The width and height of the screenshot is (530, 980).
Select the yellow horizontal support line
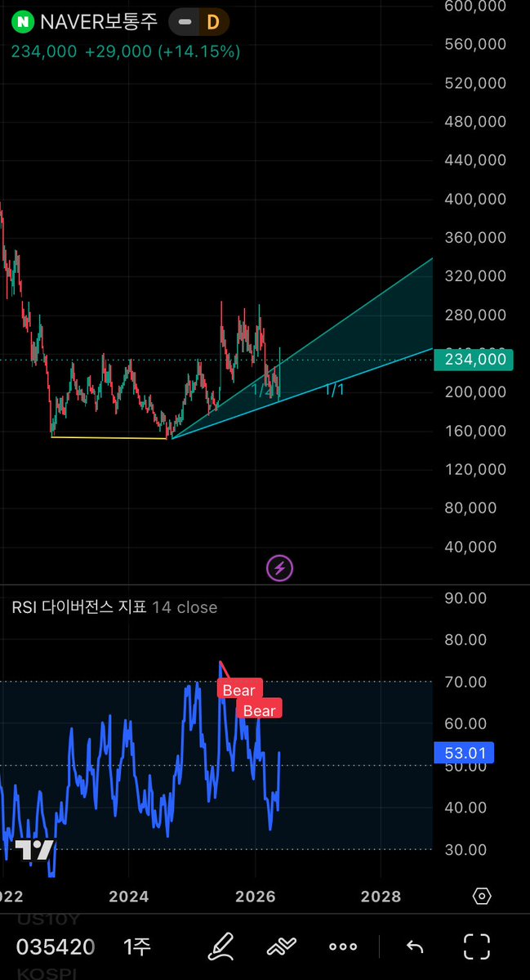tap(109, 437)
